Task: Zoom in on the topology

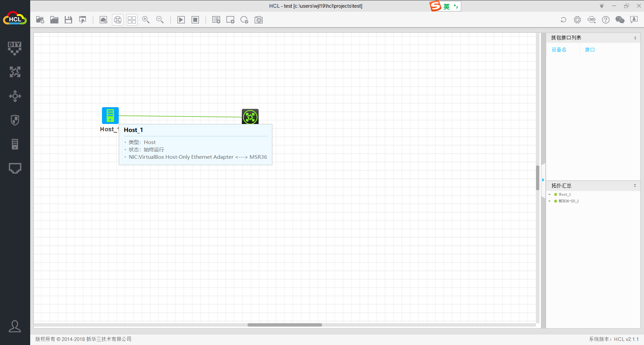Action: pyautogui.click(x=146, y=20)
